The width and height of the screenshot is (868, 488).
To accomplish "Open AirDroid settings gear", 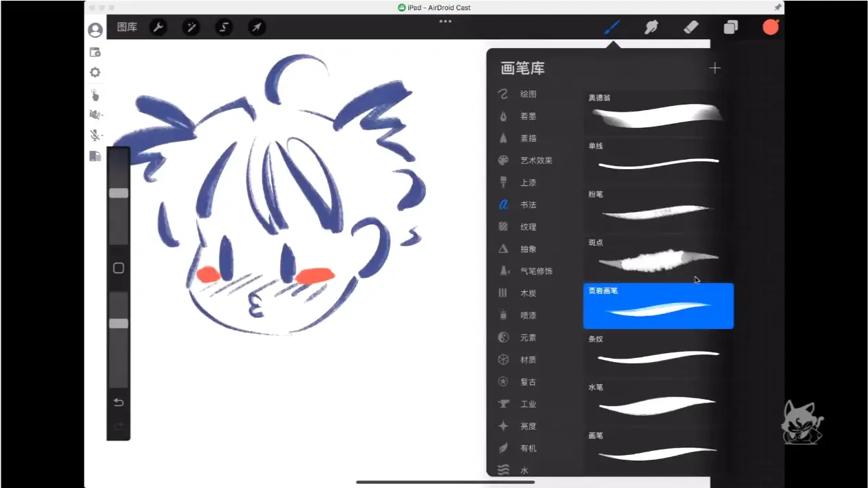I will (95, 72).
